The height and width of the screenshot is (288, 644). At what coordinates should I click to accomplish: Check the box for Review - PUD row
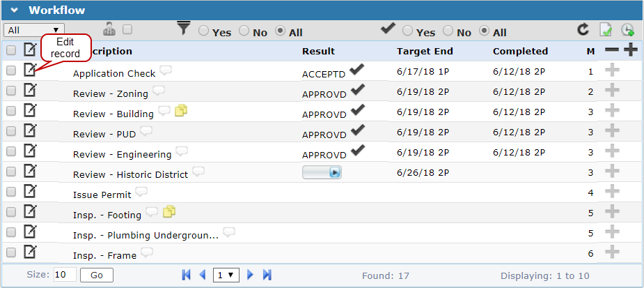click(11, 131)
